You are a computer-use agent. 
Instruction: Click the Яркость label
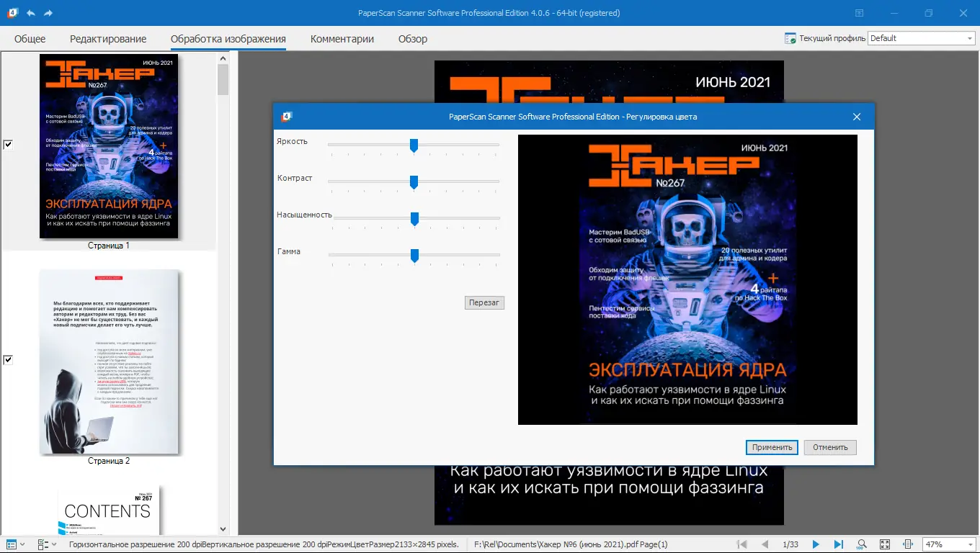292,141
